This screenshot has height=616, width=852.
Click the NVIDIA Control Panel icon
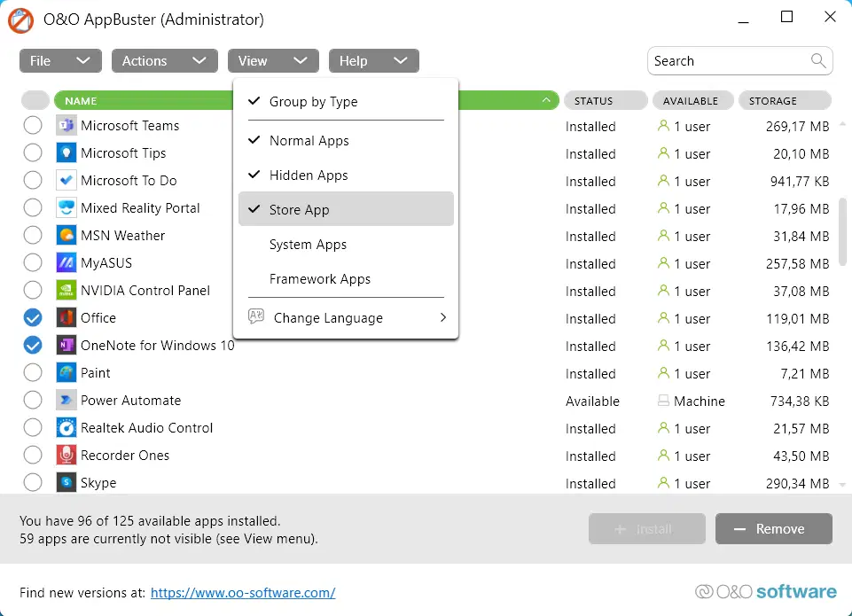coord(66,291)
